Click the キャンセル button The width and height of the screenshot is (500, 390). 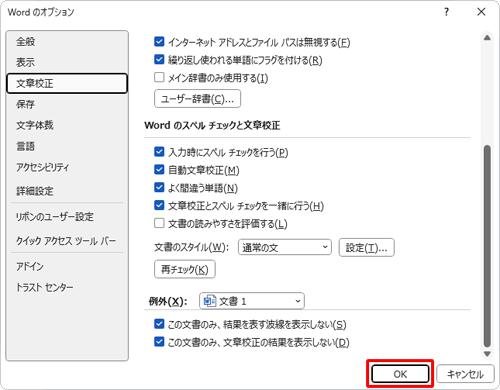[x=465, y=374]
